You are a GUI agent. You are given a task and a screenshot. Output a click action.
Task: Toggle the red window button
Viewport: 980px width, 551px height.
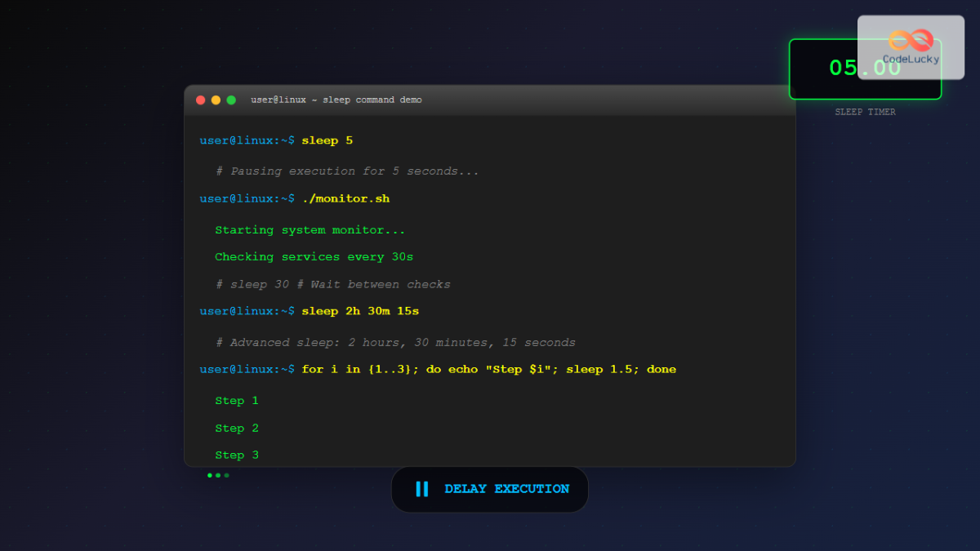pyautogui.click(x=201, y=100)
